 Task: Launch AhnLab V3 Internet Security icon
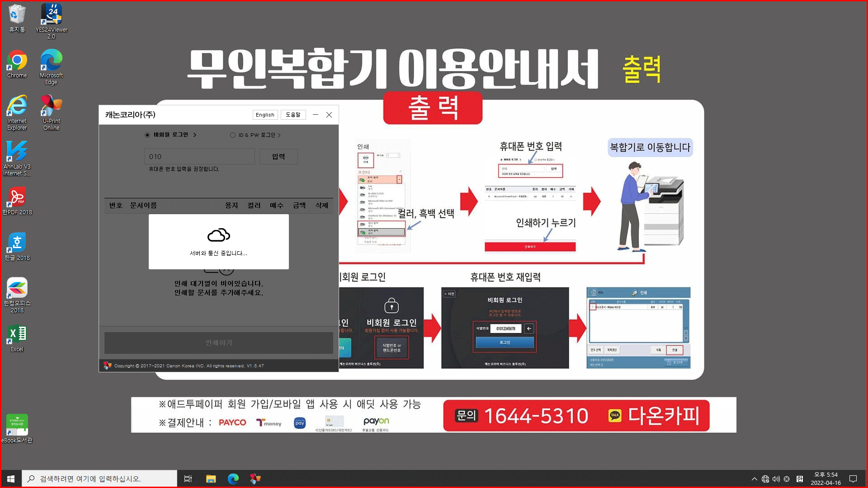(x=17, y=152)
